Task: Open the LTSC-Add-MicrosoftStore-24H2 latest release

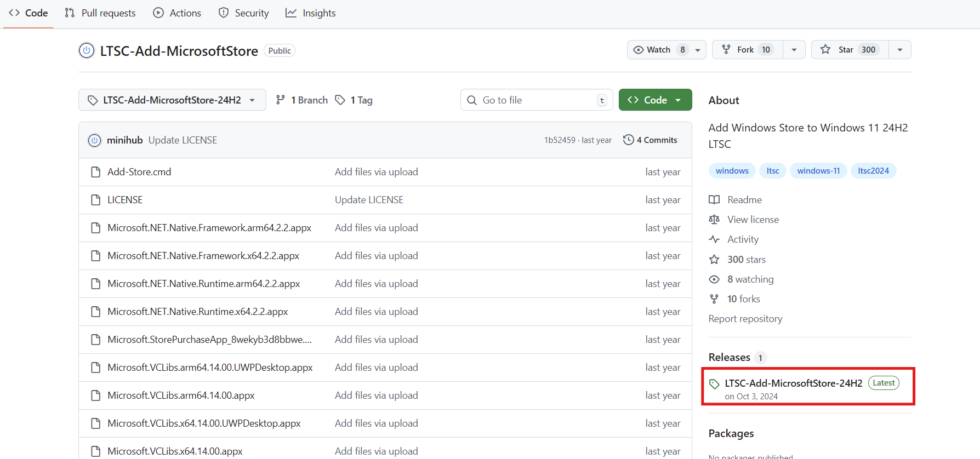Action: 793,383
